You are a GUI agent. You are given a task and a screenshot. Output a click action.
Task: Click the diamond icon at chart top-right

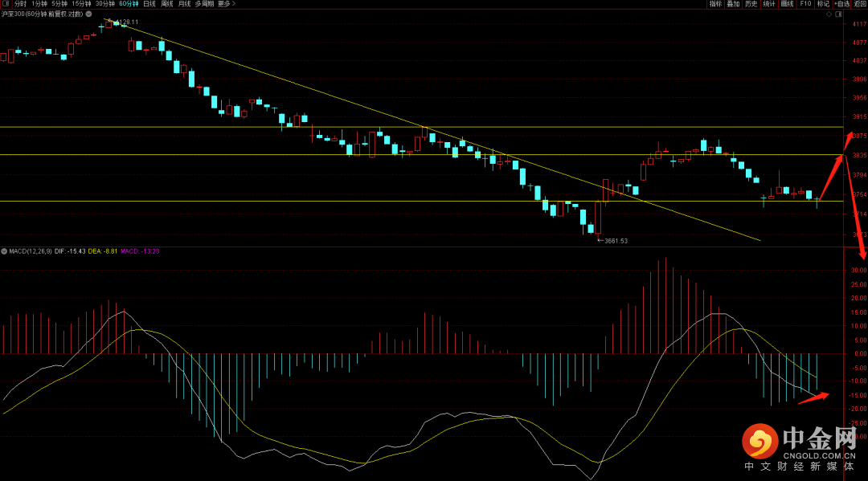click(830, 15)
